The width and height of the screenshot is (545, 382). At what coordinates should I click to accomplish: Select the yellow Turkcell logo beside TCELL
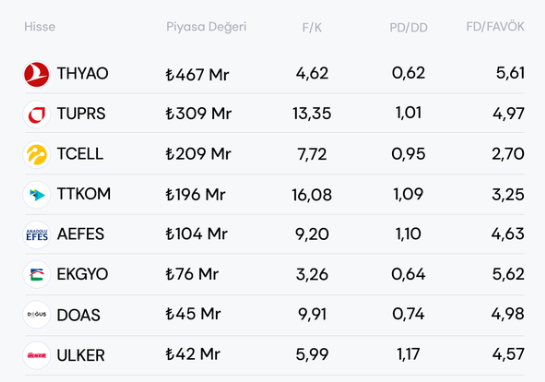(x=36, y=154)
